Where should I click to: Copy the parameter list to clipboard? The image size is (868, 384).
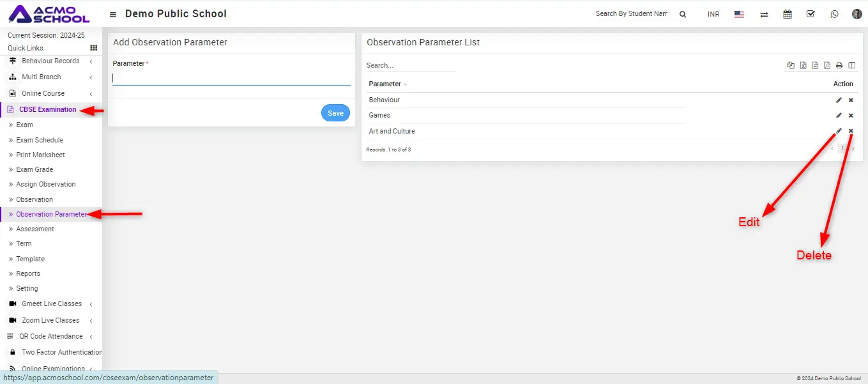pyautogui.click(x=791, y=65)
